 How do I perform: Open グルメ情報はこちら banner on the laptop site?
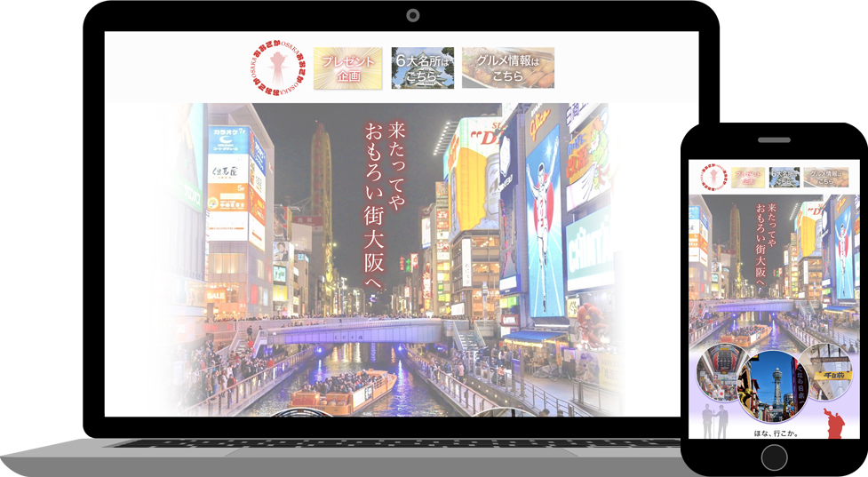(x=508, y=68)
